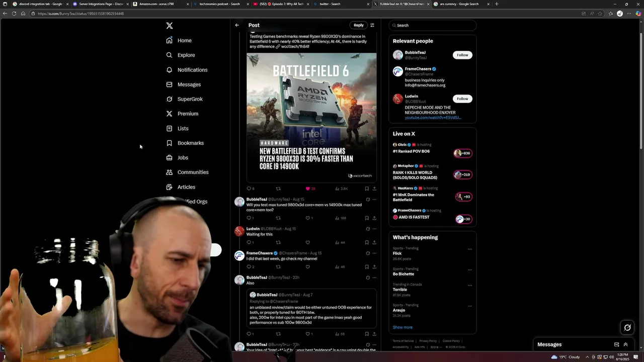Open the Battlefield 6 article image
Image resolution: width=644 pixels, height=362 pixels.
point(311,117)
